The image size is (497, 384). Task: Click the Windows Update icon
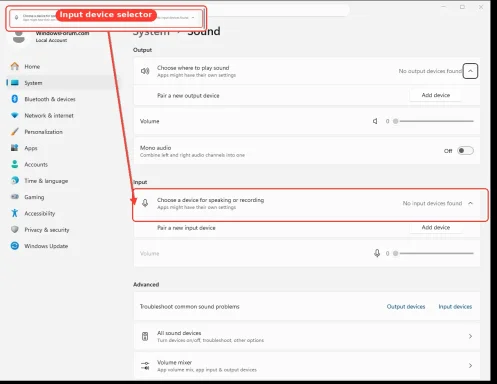(15, 246)
